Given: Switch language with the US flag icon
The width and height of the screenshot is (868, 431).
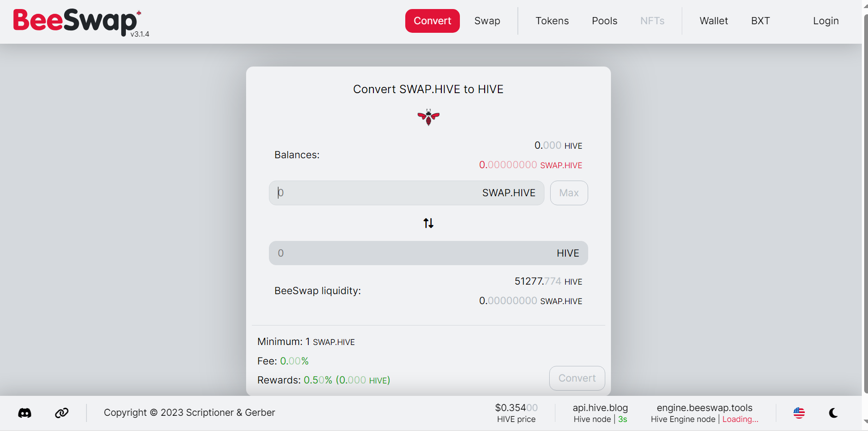Looking at the screenshot, I should [799, 413].
